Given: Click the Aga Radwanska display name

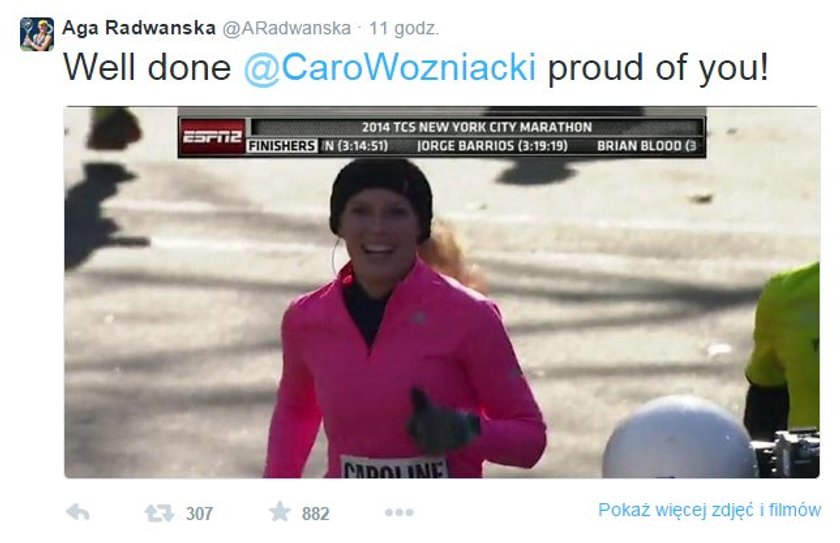Looking at the screenshot, I should (139, 28).
